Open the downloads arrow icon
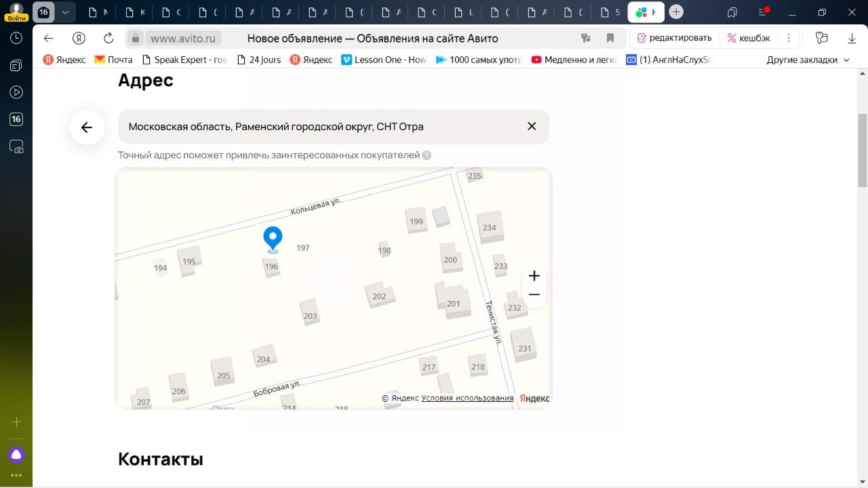The width and height of the screenshot is (868, 488). [x=852, y=38]
